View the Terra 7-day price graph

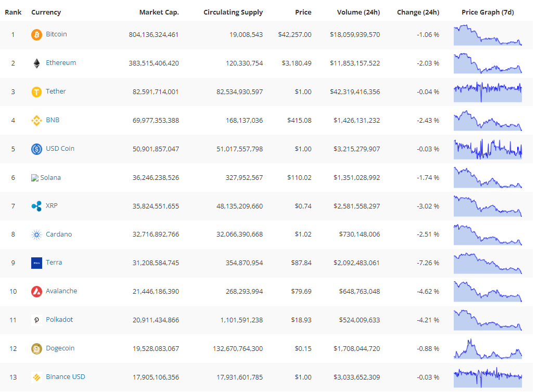[x=488, y=264]
